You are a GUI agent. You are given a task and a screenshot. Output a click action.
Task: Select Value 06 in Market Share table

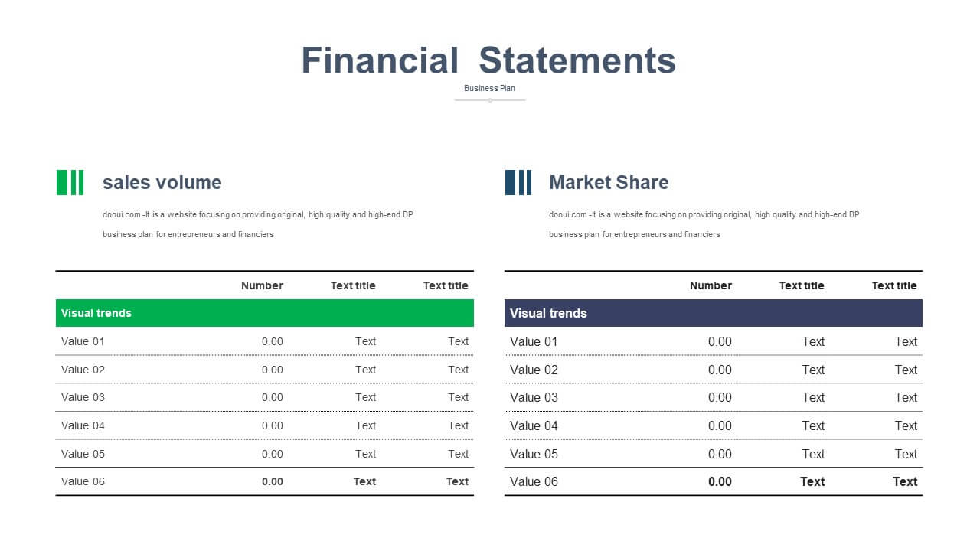coord(534,481)
